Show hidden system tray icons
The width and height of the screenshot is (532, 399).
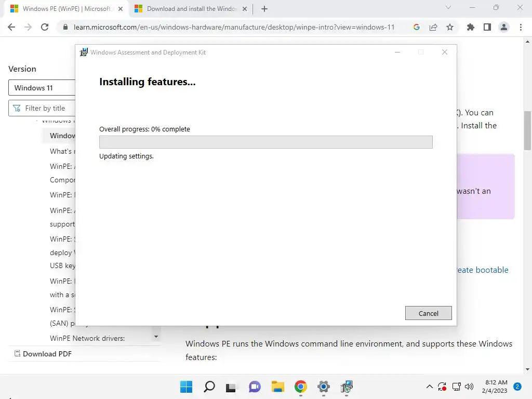pos(429,387)
